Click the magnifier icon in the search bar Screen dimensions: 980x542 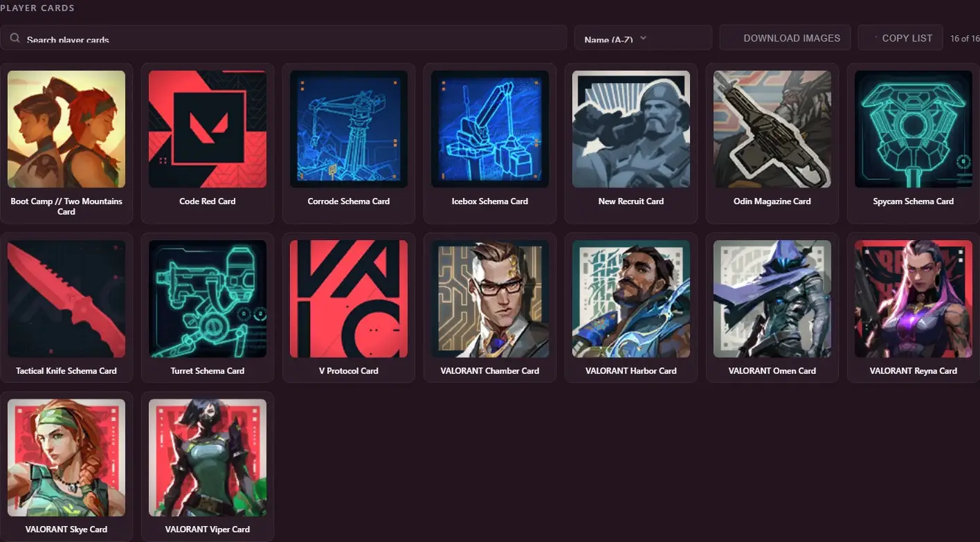pos(15,38)
